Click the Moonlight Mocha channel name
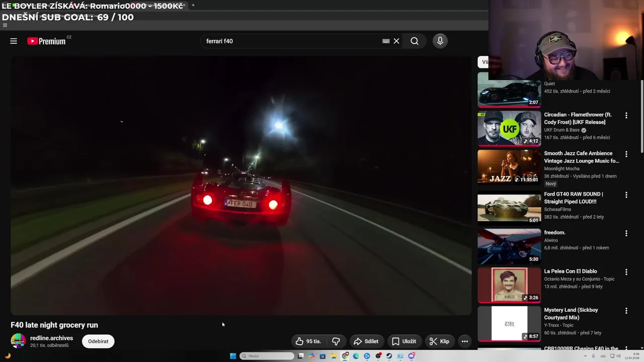 (562, 169)
